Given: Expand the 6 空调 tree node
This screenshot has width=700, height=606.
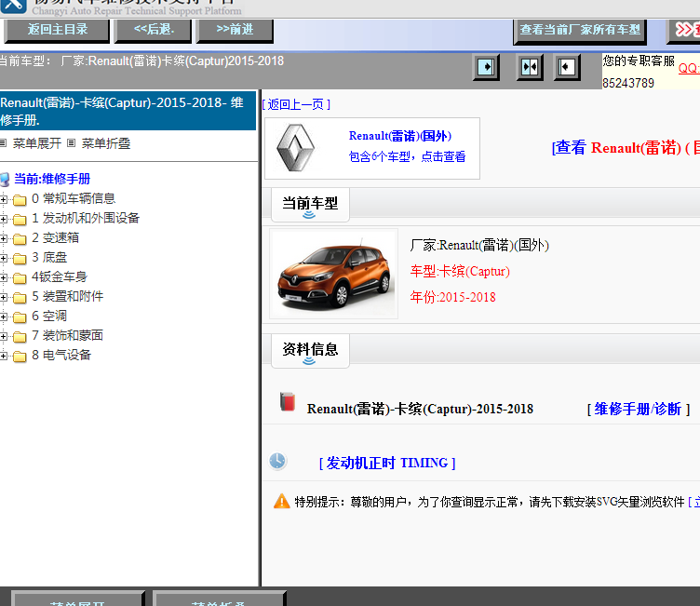Looking at the screenshot, I should (4, 316).
